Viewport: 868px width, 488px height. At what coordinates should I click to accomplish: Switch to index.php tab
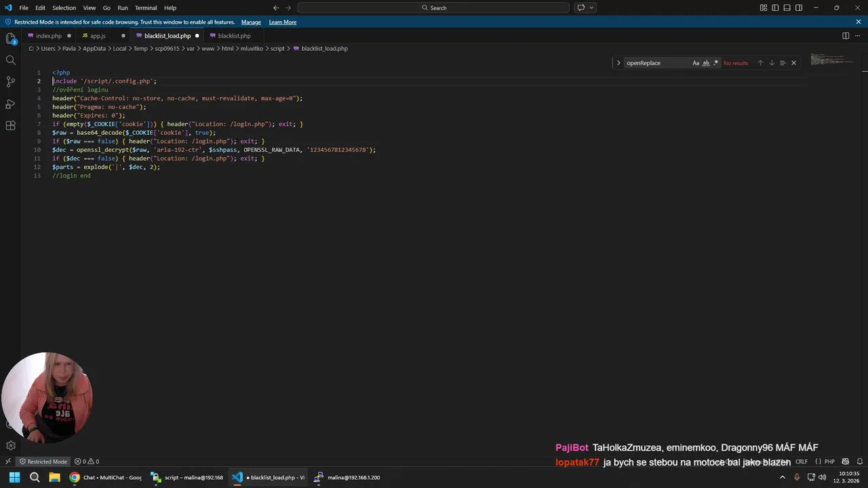[x=49, y=35]
